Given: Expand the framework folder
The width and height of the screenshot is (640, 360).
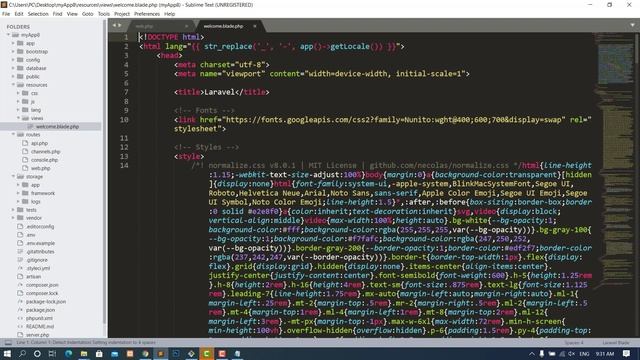Looking at the screenshot, I should click(18, 193).
